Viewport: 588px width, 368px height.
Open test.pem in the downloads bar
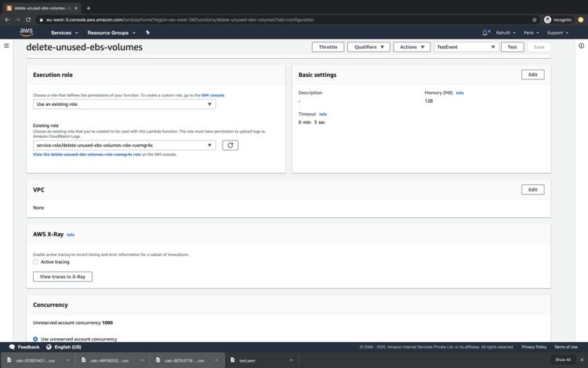(247, 360)
